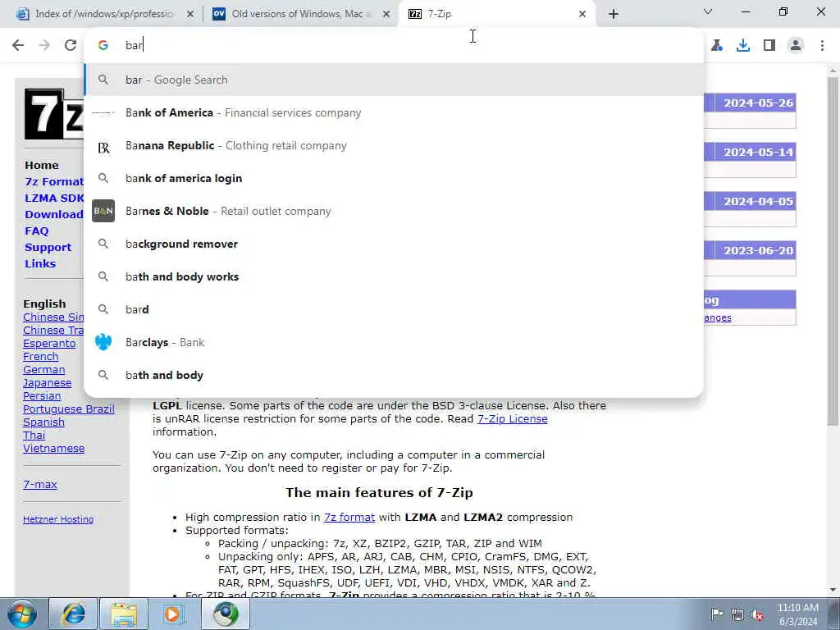The image size is (840, 630).
Task: Pick the 'background remover' suggestion
Action: [x=394, y=244]
